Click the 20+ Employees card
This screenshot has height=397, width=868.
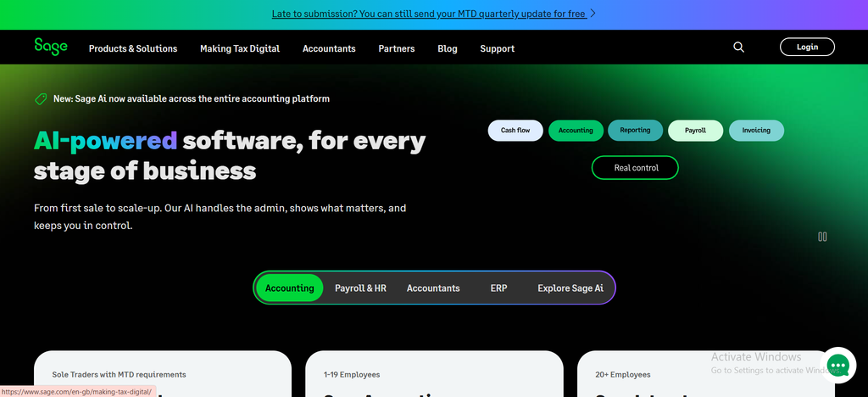point(706,374)
